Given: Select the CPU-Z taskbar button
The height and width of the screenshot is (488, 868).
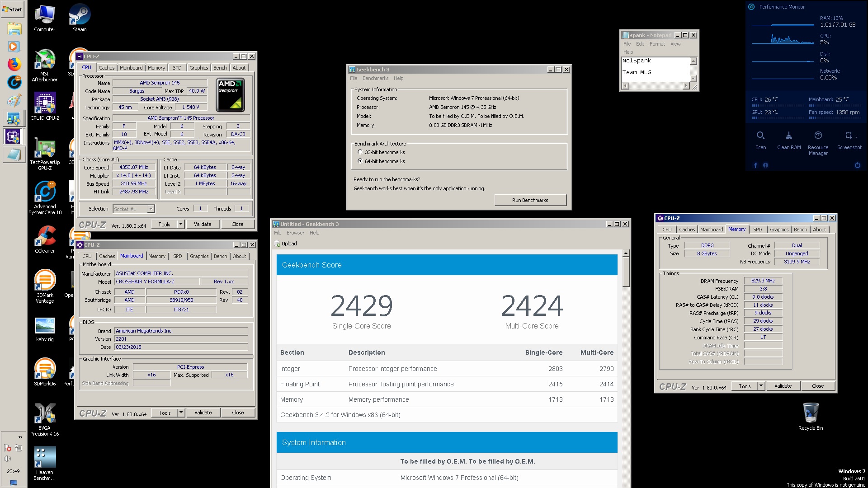Looking at the screenshot, I should pyautogui.click(x=14, y=136).
